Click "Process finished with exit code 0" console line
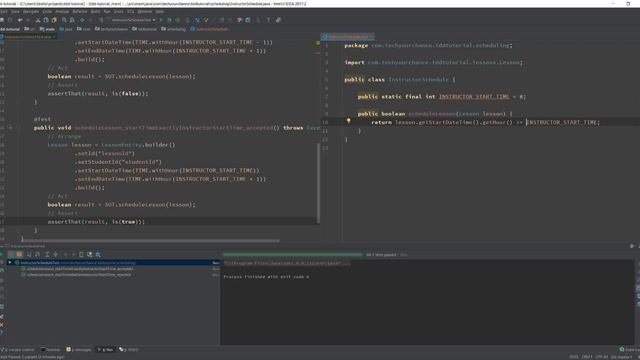The height and width of the screenshot is (360, 640). [x=266, y=277]
